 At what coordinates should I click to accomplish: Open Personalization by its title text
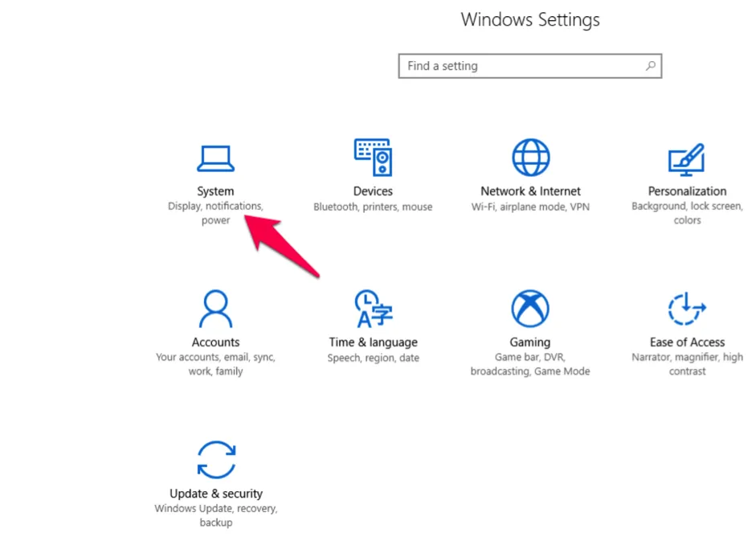[x=687, y=191]
